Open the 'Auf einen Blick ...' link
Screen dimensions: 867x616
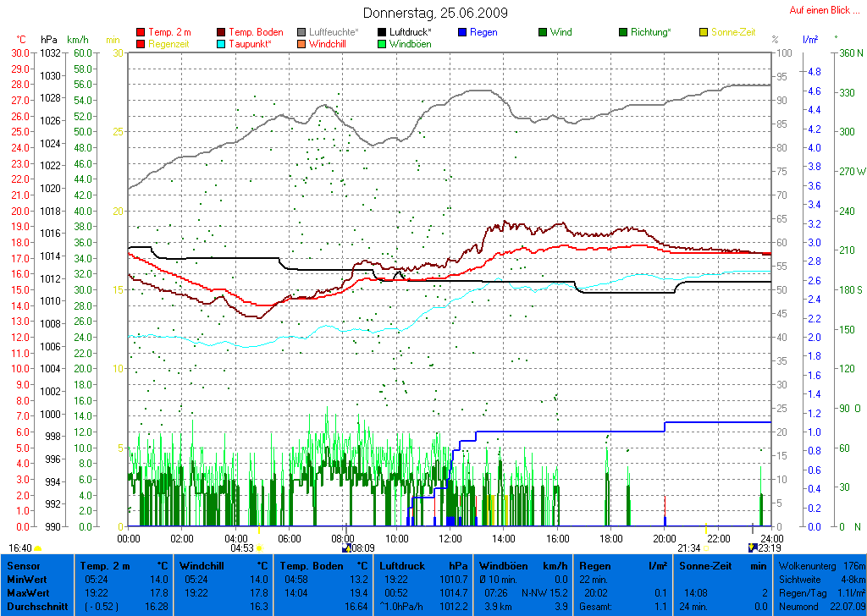click(824, 10)
